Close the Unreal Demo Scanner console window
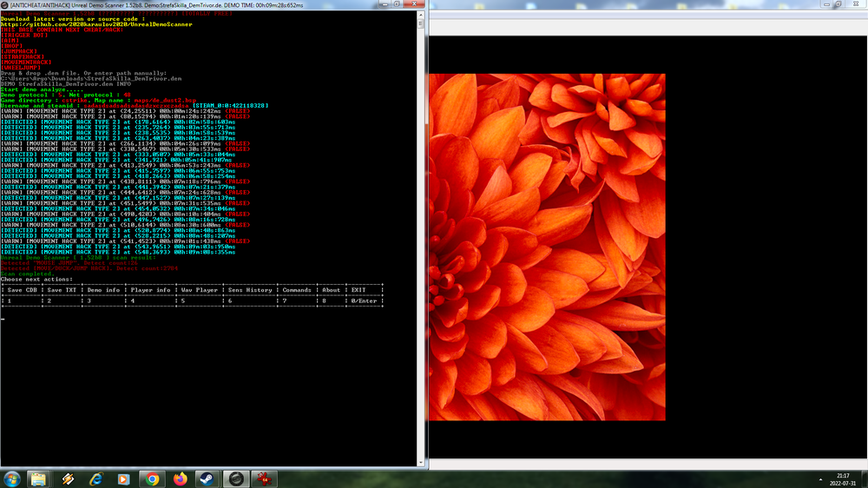 tap(413, 4)
